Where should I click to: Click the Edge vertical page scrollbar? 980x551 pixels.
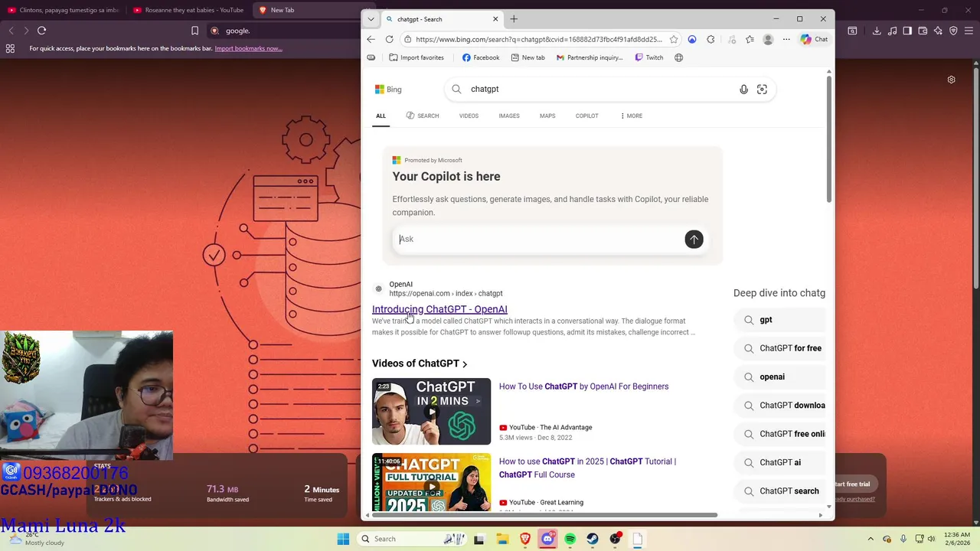pos(829,138)
